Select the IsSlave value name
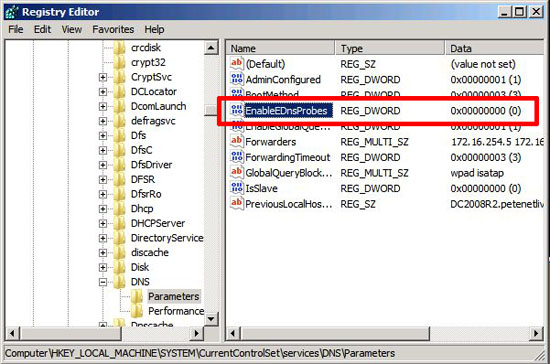 pos(261,188)
